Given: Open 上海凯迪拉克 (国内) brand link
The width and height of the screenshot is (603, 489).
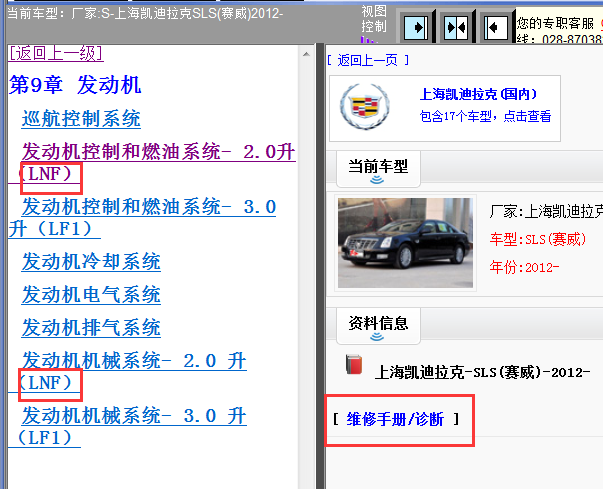Looking at the screenshot, I should click(x=478, y=94).
